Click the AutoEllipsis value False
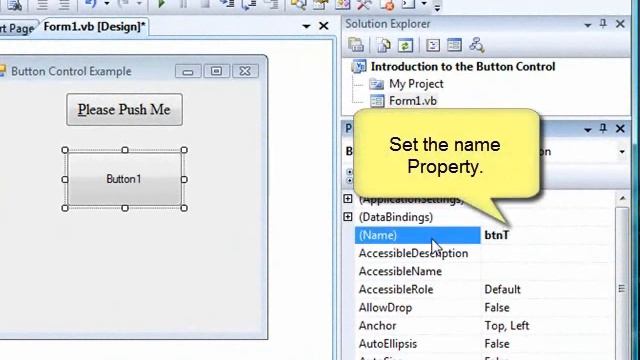 pyautogui.click(x=497, y=344)
